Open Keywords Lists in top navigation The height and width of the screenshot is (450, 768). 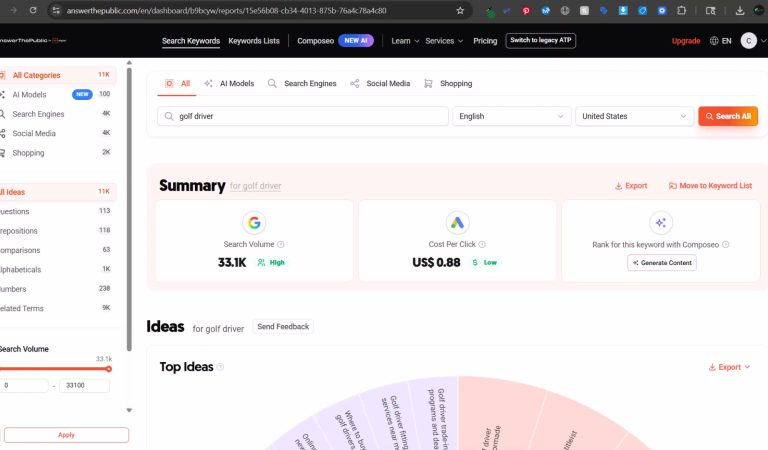tap(254, 41)
